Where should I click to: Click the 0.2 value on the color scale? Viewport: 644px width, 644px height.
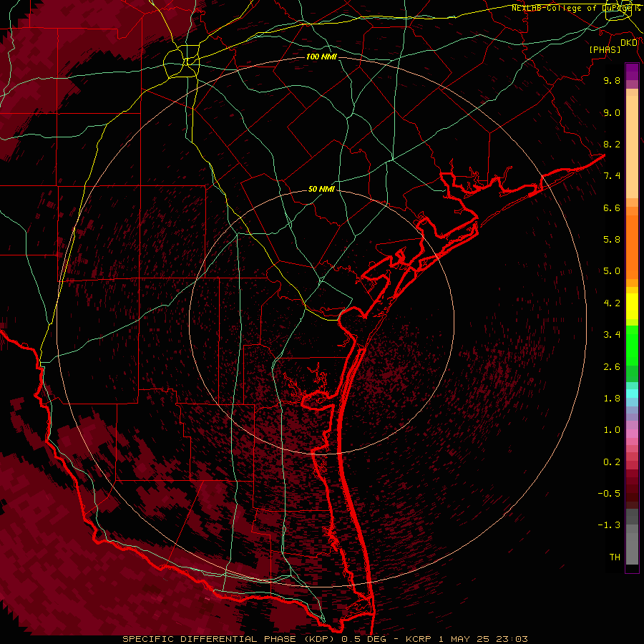pos(612,462)
